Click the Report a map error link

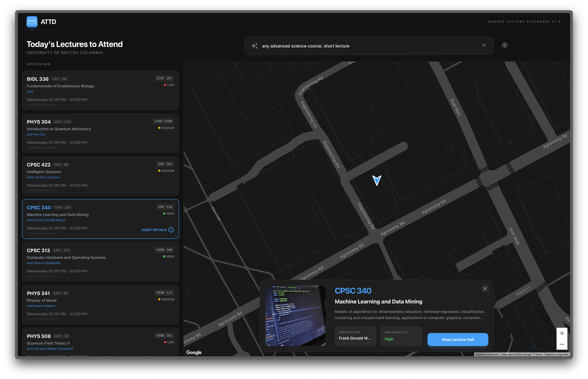[557, 354]
